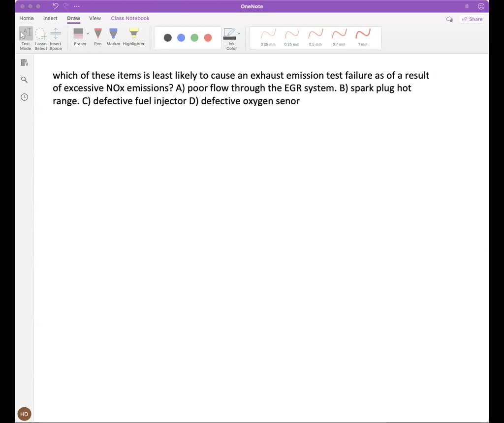Viewport: 504px width, 423px height.
Task: Expand the Ink Color dropdown arrow
Action: pos(239,33)
